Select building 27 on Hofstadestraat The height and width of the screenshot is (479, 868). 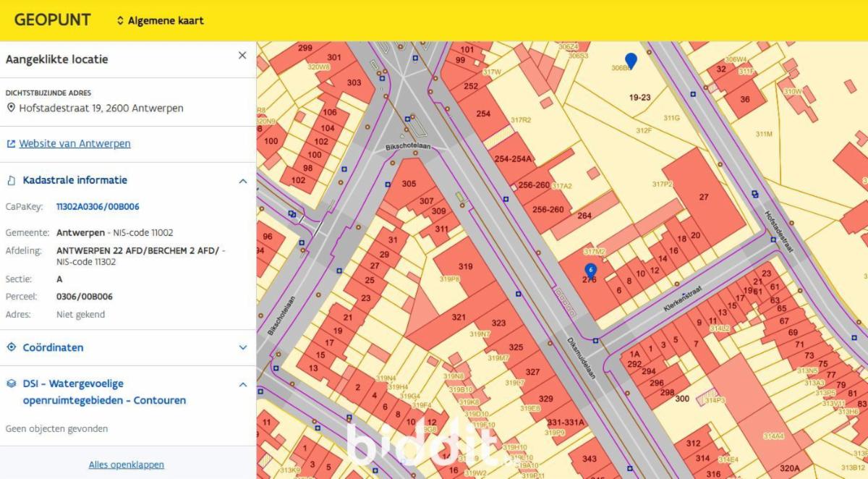point(703,197)
